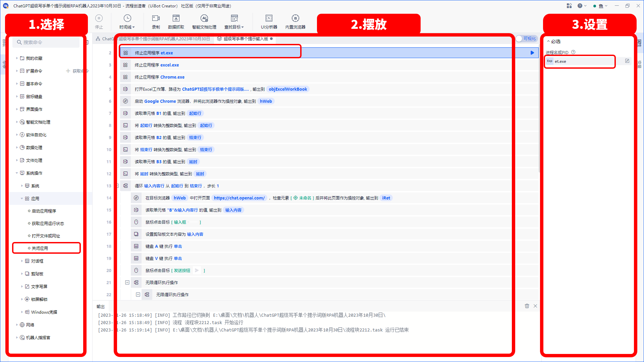Image resolution: width=644 pixels, height=362 pixels.
Task: Click the layout grid icon in title bar
Action: tap(569, 6)
